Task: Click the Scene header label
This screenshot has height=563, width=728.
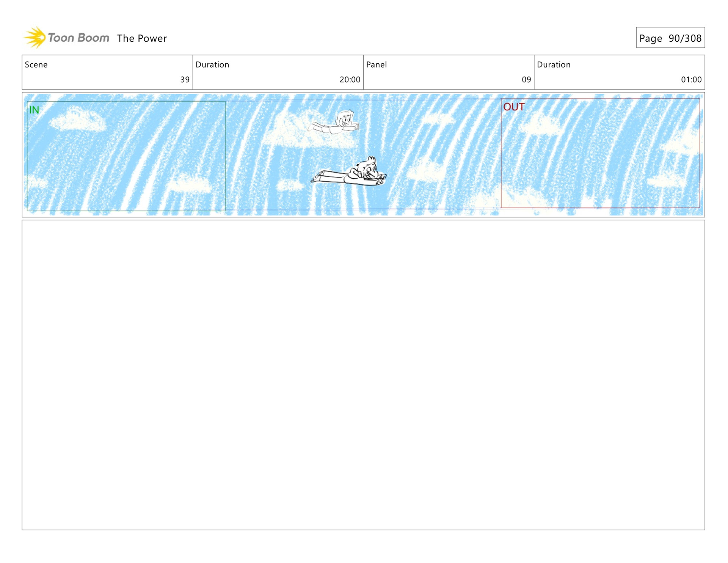Action: 36,64
